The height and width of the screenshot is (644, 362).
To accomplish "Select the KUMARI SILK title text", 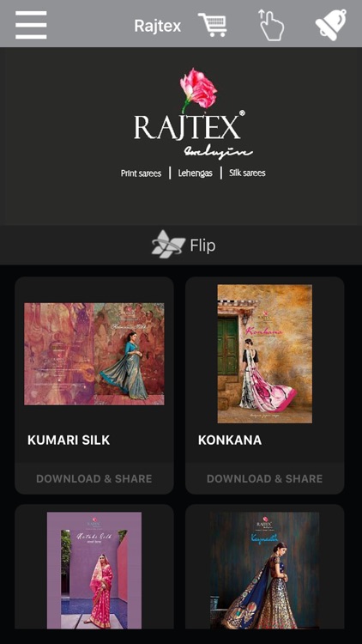I will coord(69,440).
